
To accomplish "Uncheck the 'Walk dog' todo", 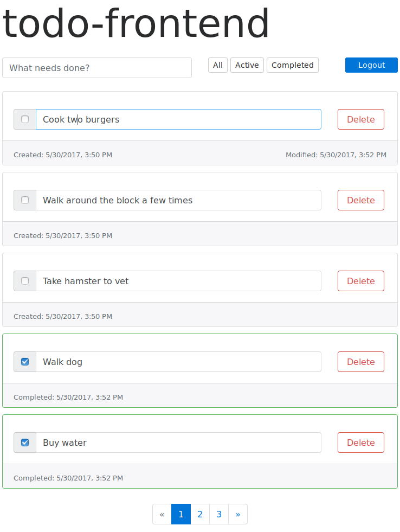I will tap(25, 362).
